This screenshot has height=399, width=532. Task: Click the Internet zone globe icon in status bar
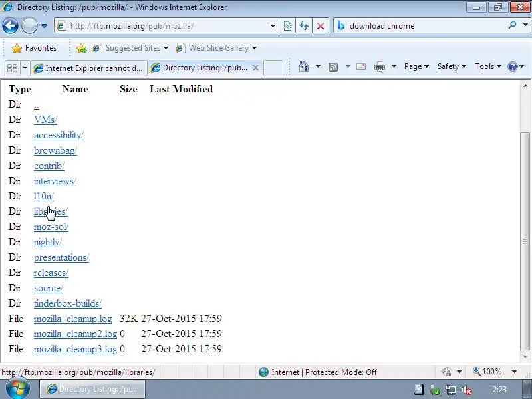click(263, 372)
